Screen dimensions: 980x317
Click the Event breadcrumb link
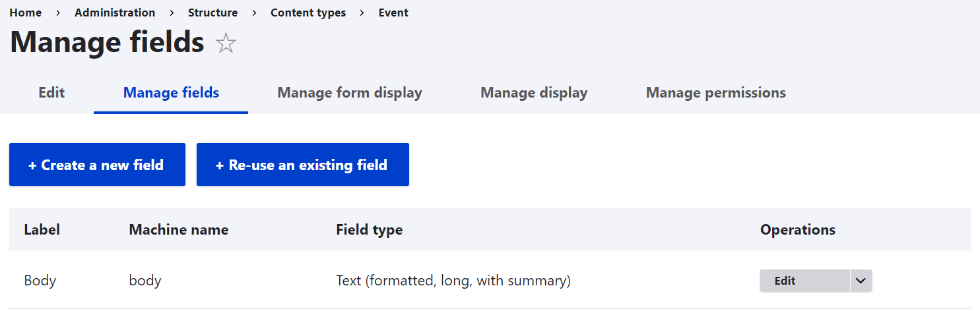point(393,13)
